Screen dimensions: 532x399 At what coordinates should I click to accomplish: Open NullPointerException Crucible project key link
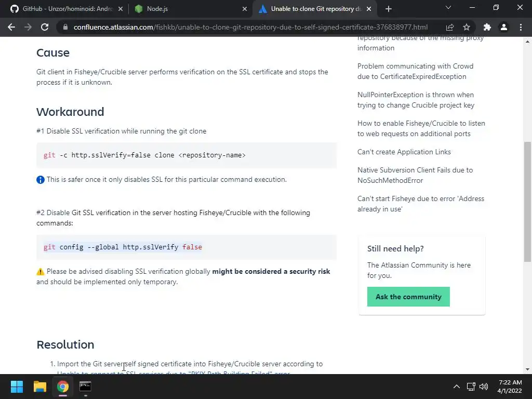416,100
